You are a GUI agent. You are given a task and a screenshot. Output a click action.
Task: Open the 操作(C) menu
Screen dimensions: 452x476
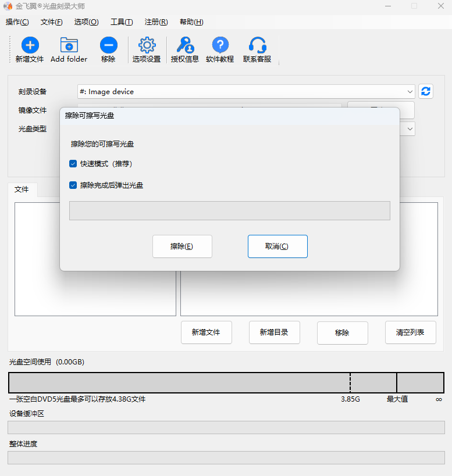pos(17,22)
